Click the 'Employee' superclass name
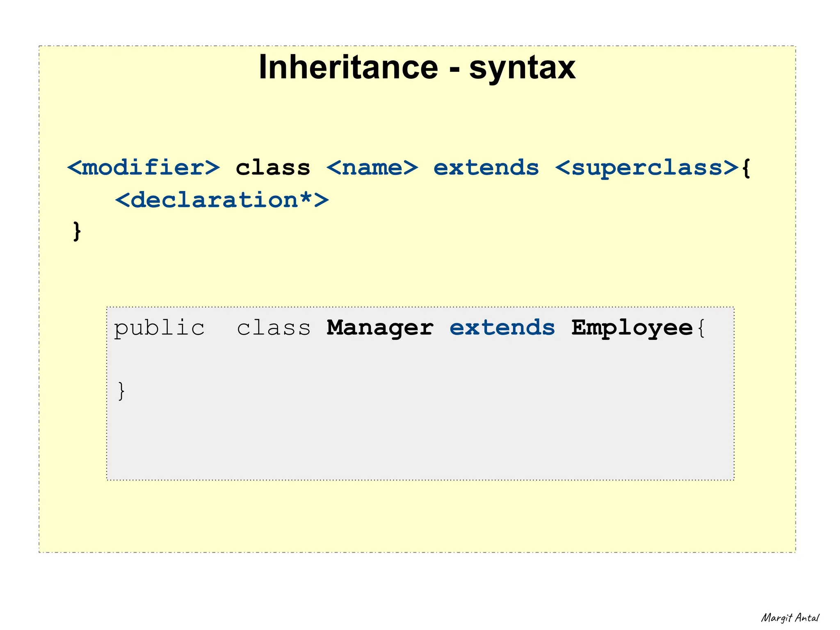The width and height of the screenshot is (840, 630). pos(632,329)
